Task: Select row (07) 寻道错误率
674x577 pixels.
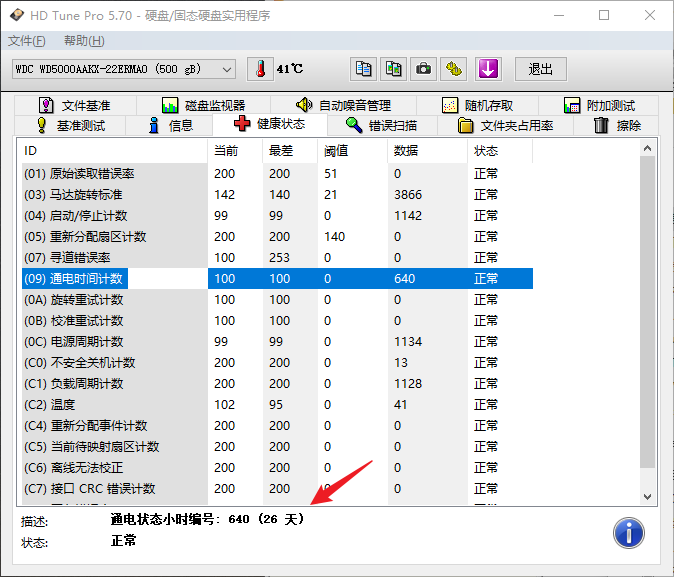Action: [x=277, y=258]
